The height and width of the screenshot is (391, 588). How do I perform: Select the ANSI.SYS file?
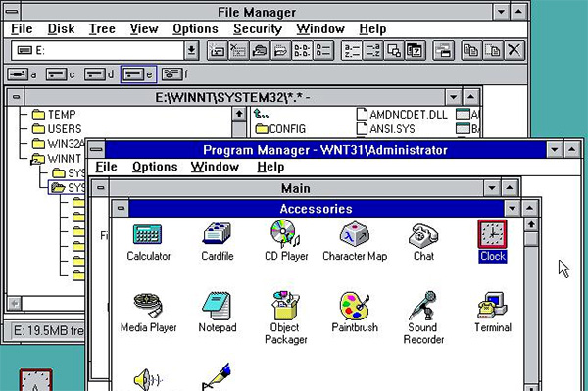tap(385, 129)
